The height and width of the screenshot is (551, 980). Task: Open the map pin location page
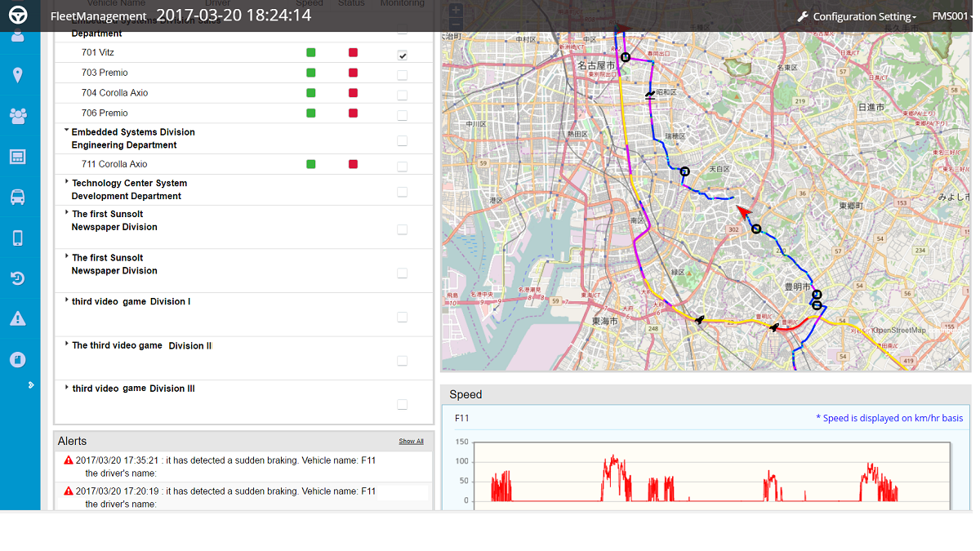[x=17, y=75]
